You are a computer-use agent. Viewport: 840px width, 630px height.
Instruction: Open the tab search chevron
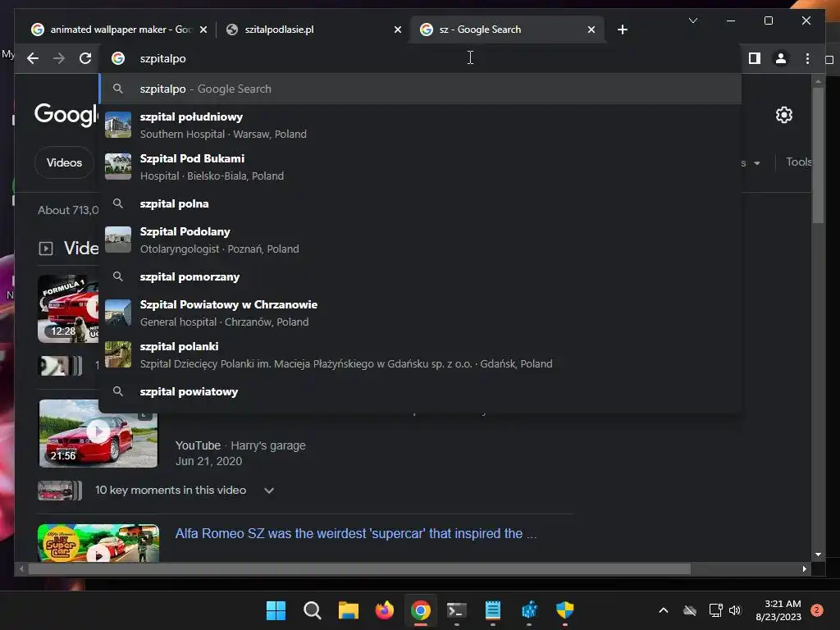point(692,21)
